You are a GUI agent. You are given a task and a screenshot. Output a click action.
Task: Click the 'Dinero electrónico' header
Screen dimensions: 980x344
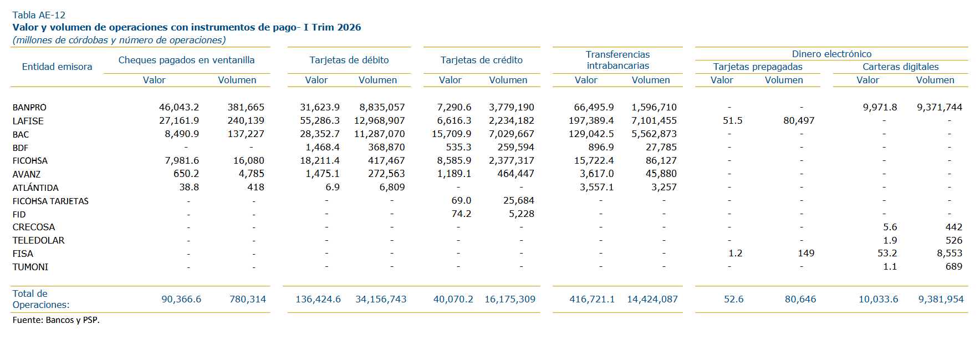coord(831,54)
